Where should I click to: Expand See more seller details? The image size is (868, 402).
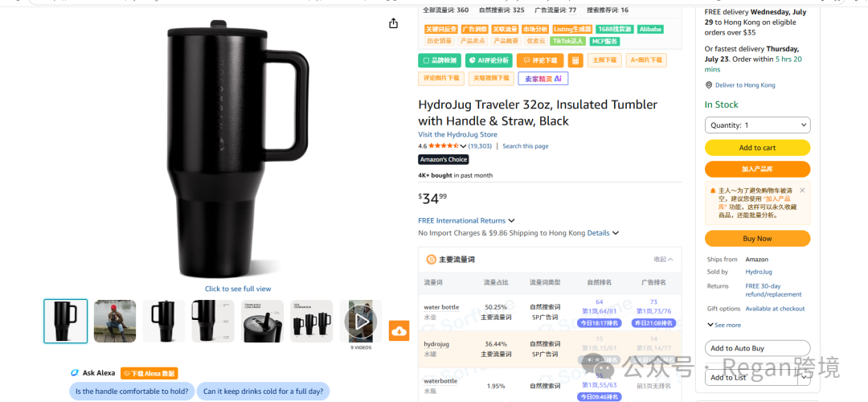[724, 325]
